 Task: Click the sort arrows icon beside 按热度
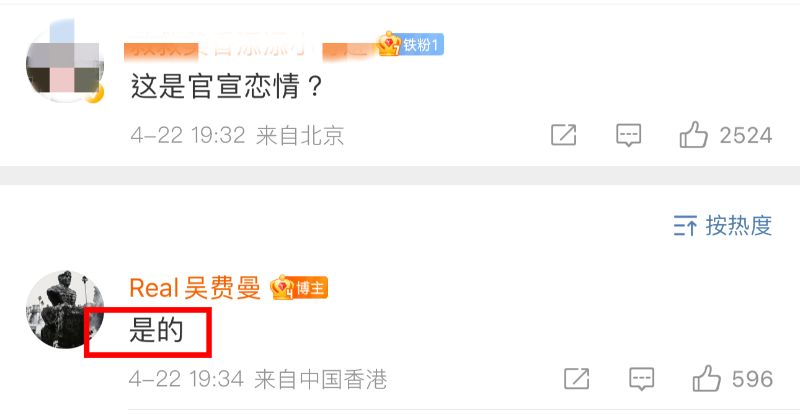coord(685,226)
